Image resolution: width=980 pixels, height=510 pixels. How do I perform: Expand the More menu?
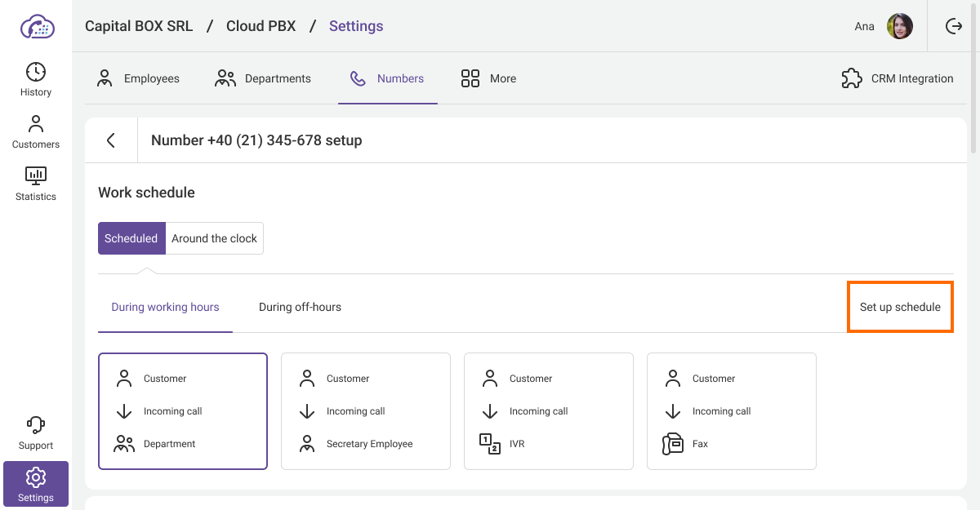point(488,78)
